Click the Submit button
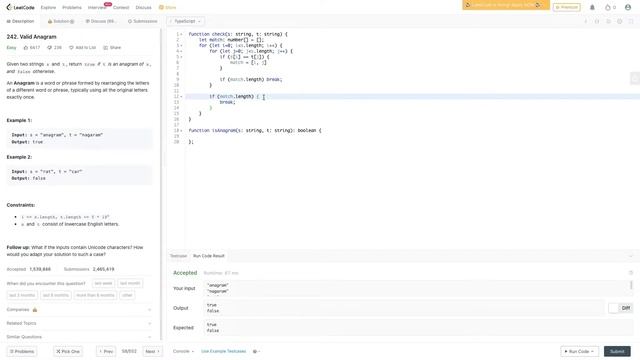The height and width of the screenshot is (360, 640). point(617,351)
